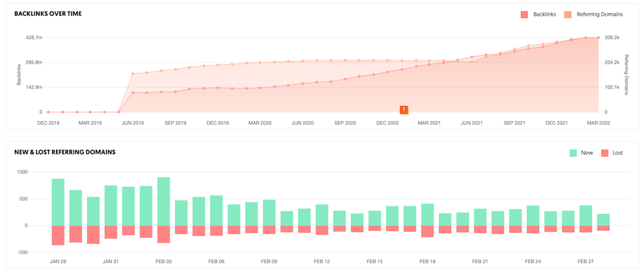
Task: Select the Backlinks data point at Dec 2019
Action: 218,87
